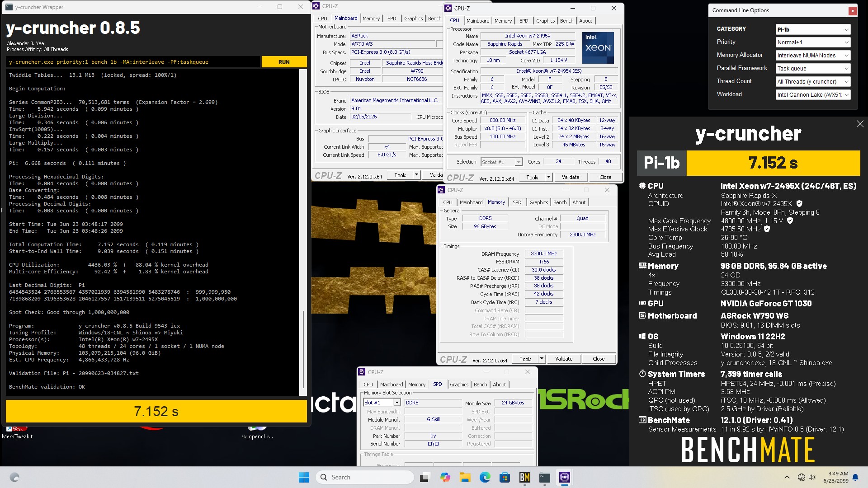Open the CPU tab in CPU-Z Mainboard window

pos(322,19)
